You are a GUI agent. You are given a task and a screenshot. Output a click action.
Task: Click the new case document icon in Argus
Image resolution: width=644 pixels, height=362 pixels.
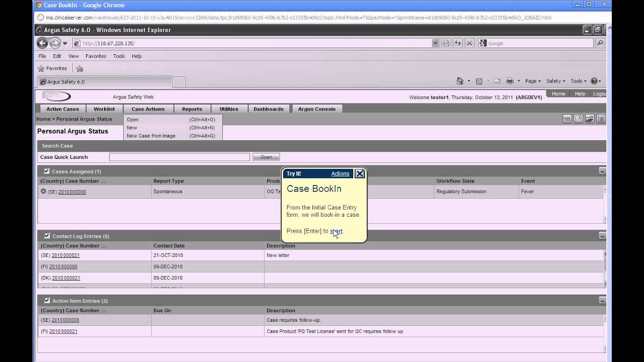click(x=579, y=119)
